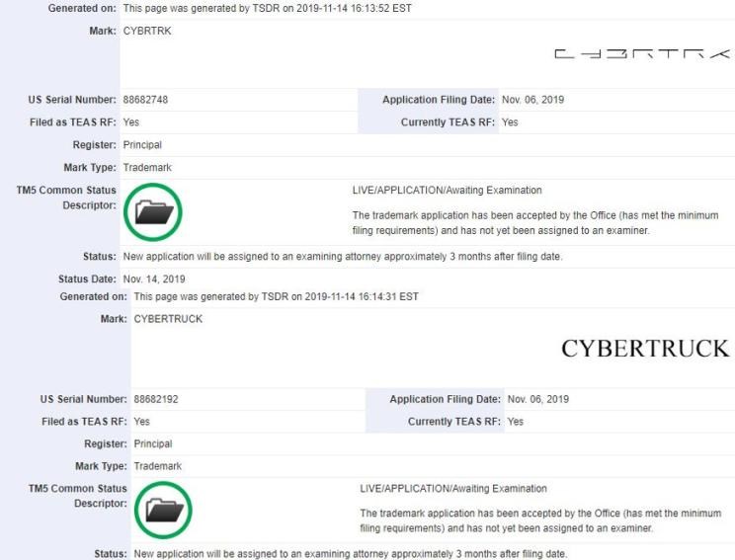Click the CYBERTRUCK mark image
Viewport: 735px width, 560px height.
(645, 349)
